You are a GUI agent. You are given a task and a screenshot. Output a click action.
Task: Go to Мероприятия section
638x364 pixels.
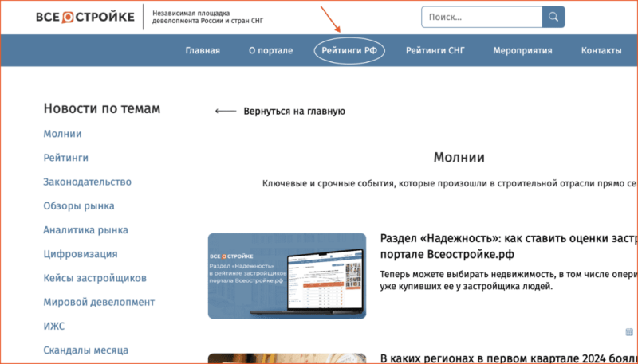(x=522, y=51)
